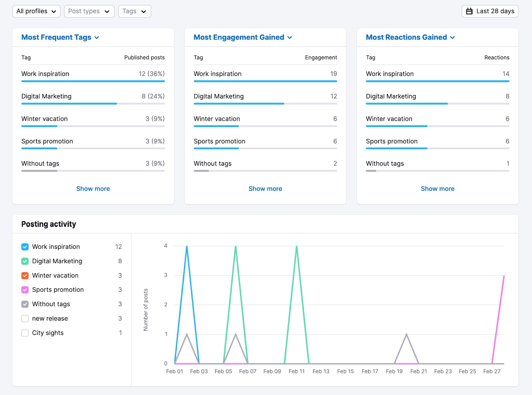
Task: Click the Digital Marketing progress bar in Most Frequent Tags
Action: click(69, 104)
